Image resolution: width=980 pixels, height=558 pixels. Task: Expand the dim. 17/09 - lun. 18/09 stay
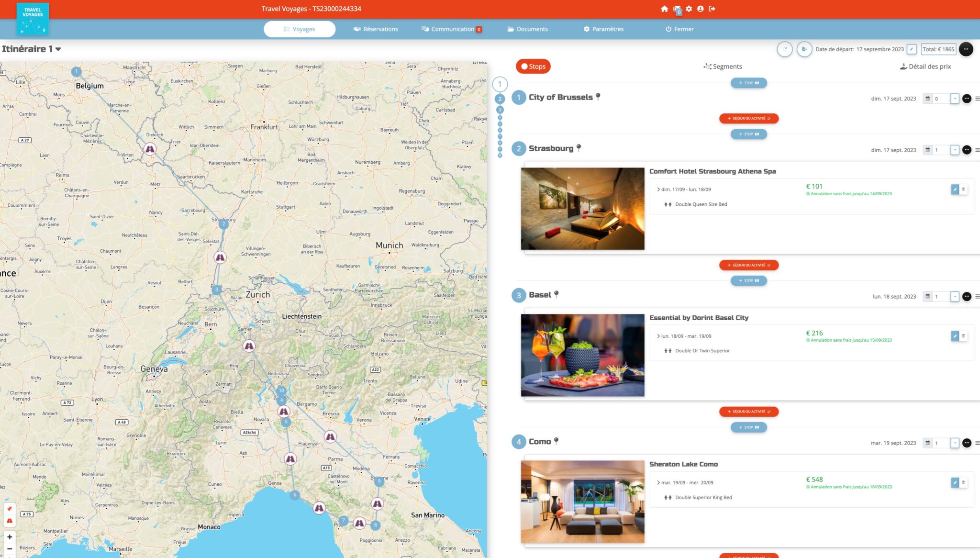pos(658,190)
